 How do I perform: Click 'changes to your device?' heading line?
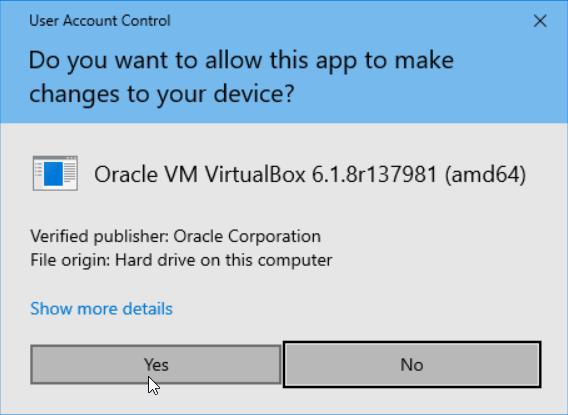(162, 94)
